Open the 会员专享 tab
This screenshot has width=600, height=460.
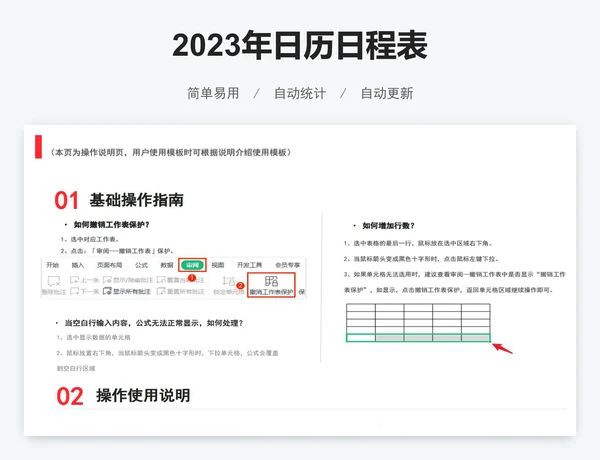click(288, 265)
